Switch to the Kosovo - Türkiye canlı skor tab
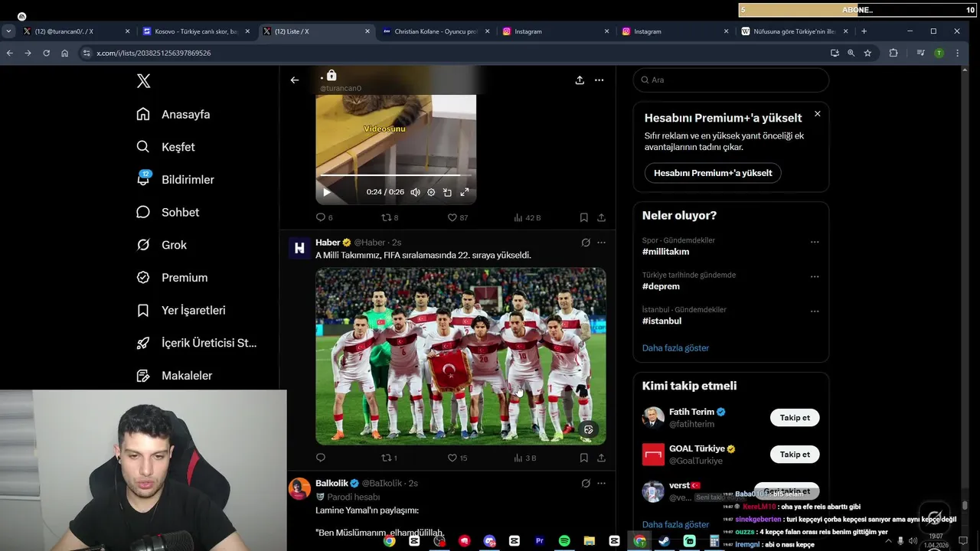This screenshot has width=980, height=551. [194, 31]
